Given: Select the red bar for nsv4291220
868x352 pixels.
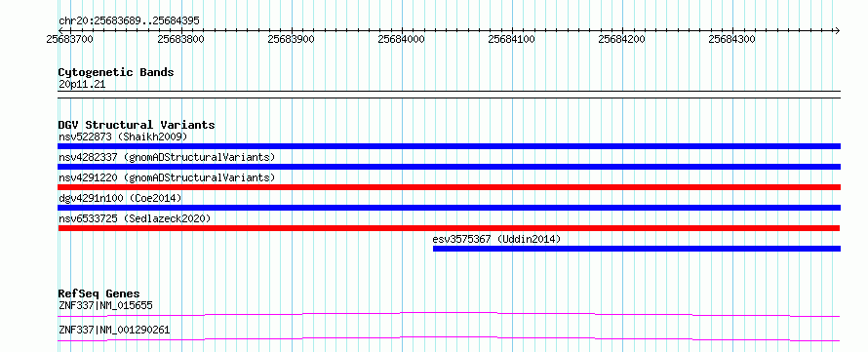Looking at the screenshot, I should point(449,187).
